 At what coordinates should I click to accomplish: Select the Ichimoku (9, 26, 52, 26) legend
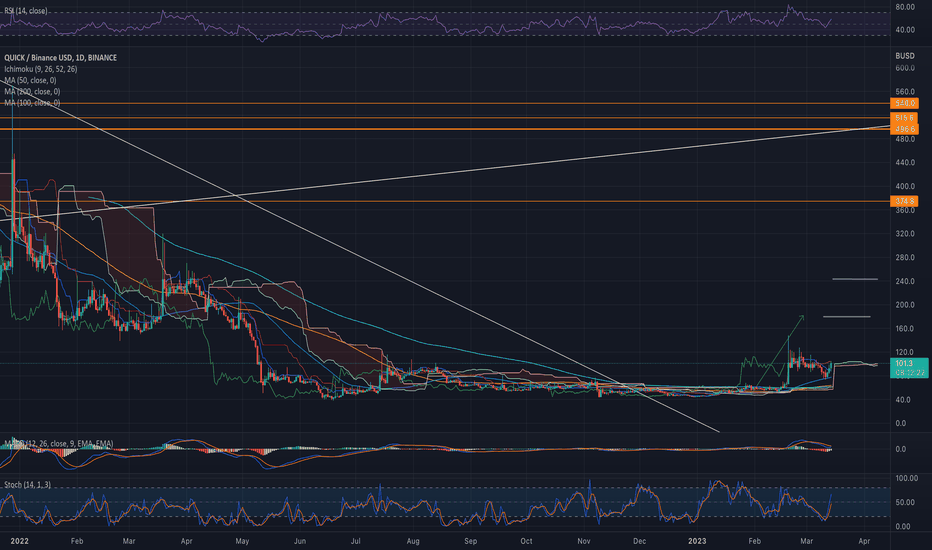40,69
